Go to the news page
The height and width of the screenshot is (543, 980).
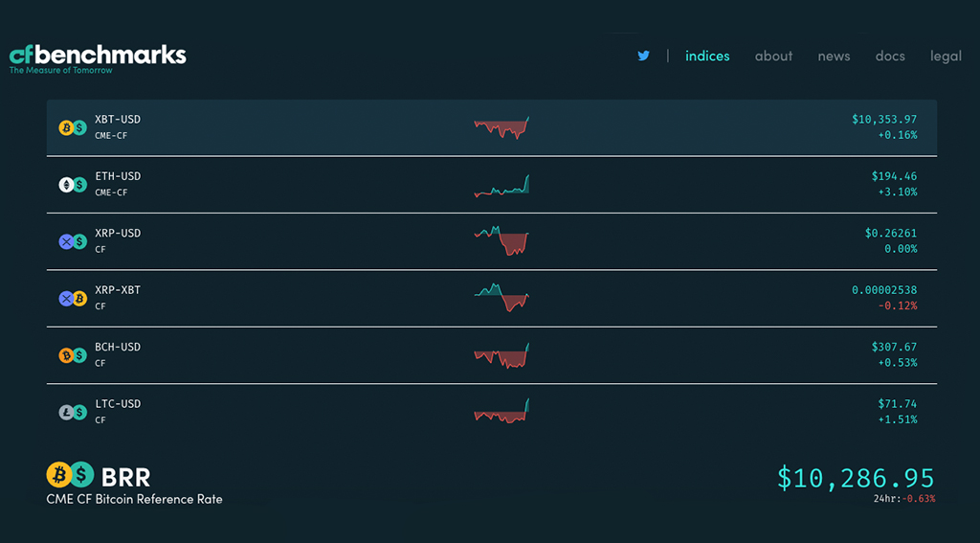(x=834, y=56)
